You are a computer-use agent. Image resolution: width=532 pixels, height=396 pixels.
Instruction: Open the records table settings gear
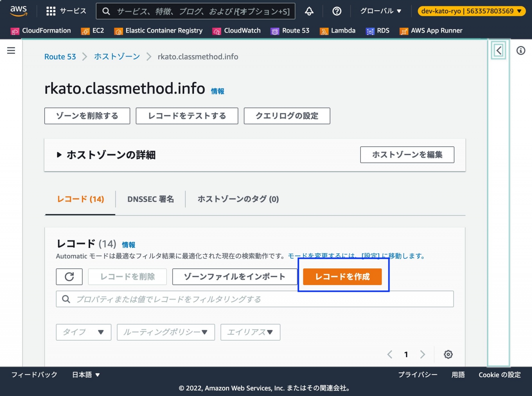pyautogui.click(x=448, y=354)
